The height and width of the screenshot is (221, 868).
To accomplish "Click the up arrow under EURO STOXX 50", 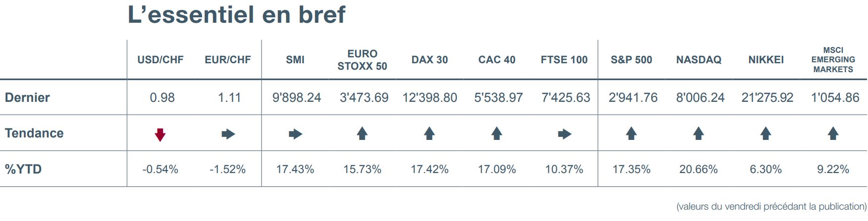I will pyautogui.click(x=362, y=133).
